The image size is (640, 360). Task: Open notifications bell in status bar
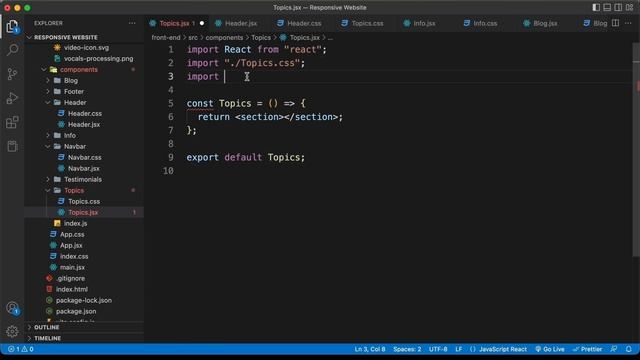(629, 349)
